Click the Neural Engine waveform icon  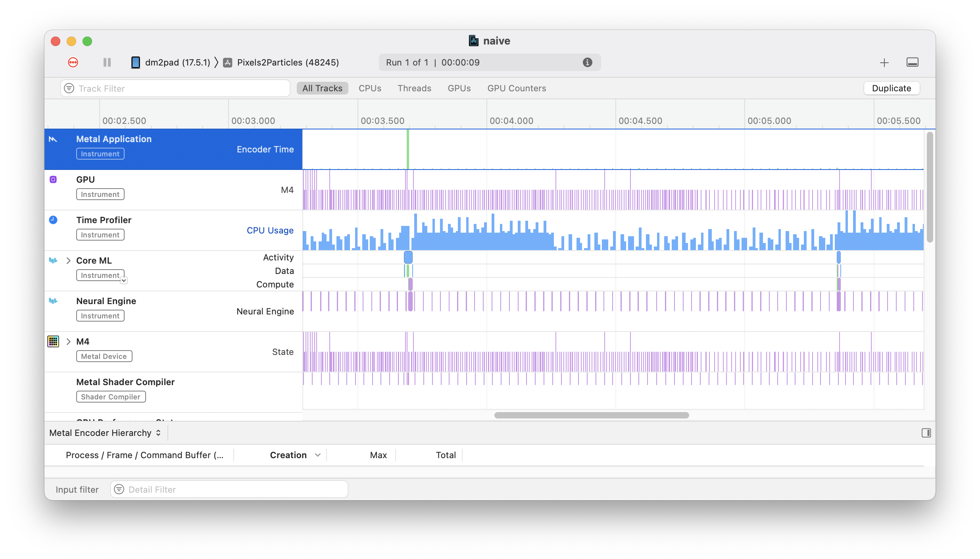(53, 301)
